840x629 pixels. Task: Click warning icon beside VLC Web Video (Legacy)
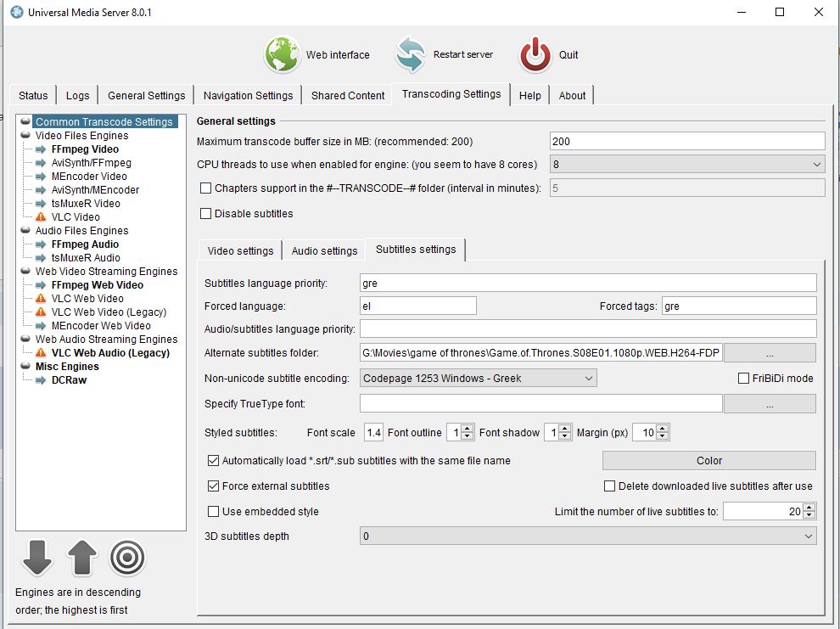41,312
